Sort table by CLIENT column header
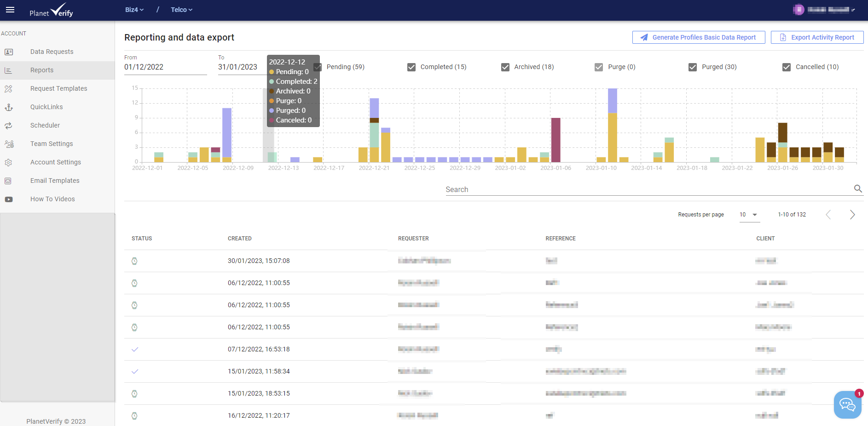 pos(765,239)
